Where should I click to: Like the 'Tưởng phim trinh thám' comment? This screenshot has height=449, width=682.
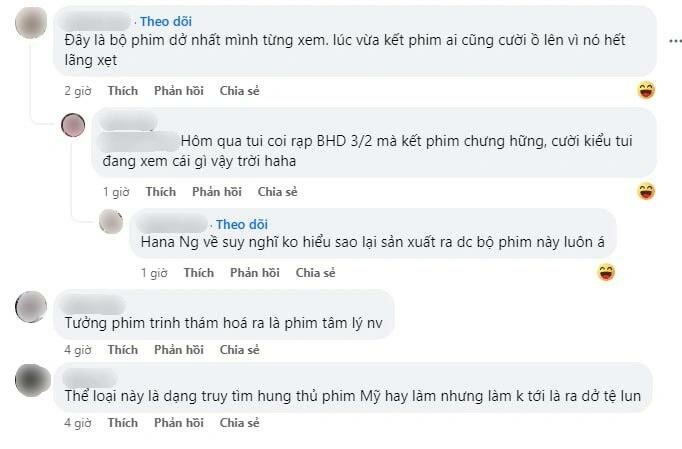point(123,350)
